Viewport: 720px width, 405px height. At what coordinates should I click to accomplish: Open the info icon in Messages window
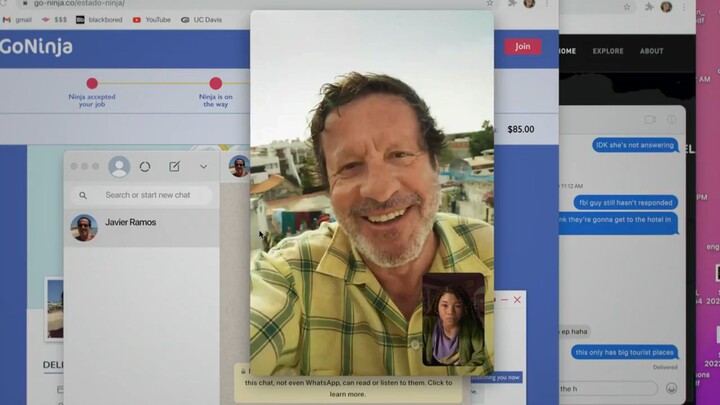tap(671, 119)
